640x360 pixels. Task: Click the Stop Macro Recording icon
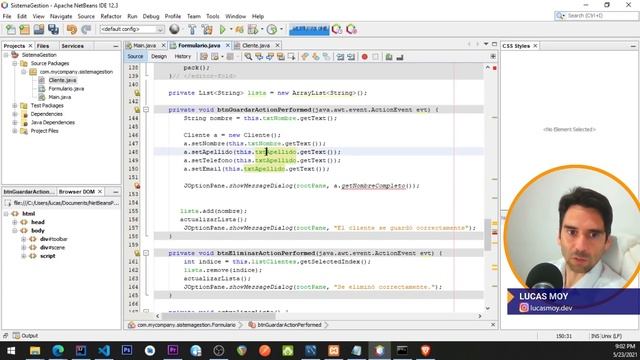[375, 57]
